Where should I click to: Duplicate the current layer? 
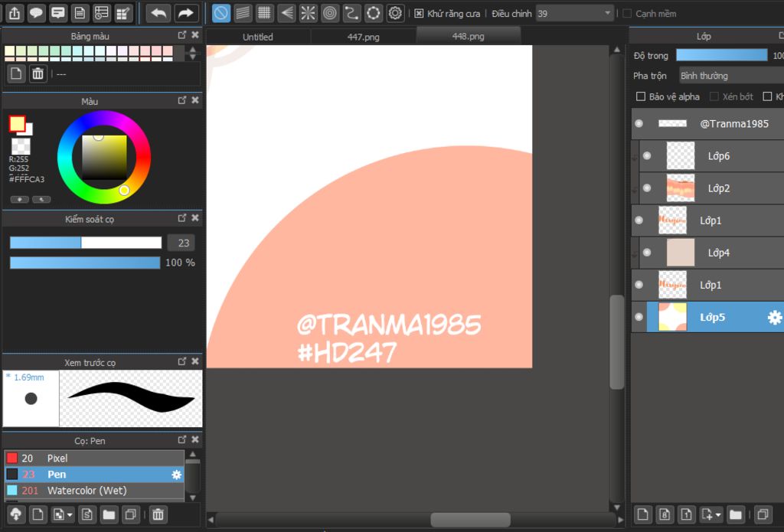point(763,514)
